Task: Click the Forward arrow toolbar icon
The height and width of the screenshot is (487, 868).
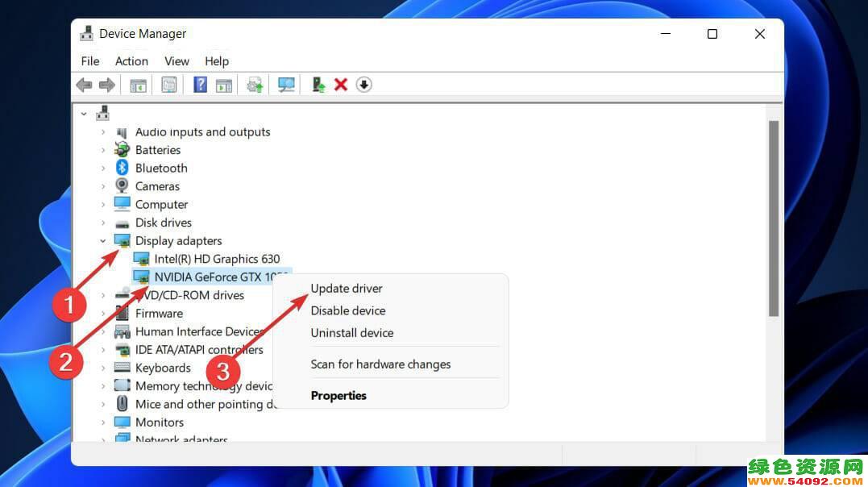Action: pyautogui.click(x=107, y=85)
